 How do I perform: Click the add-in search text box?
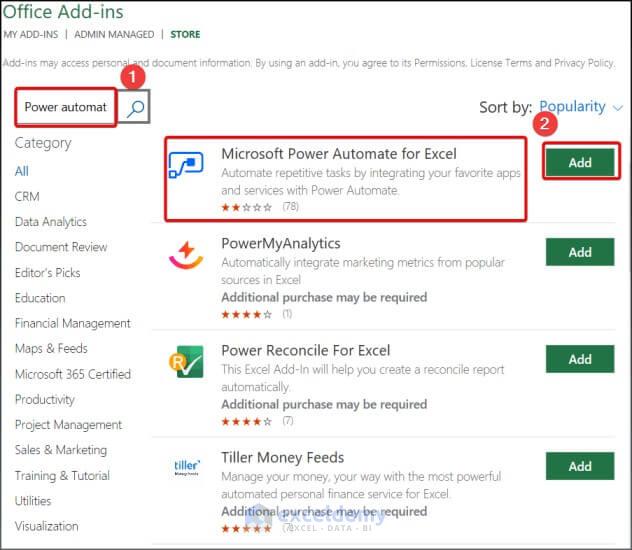[x=65, y=107]
